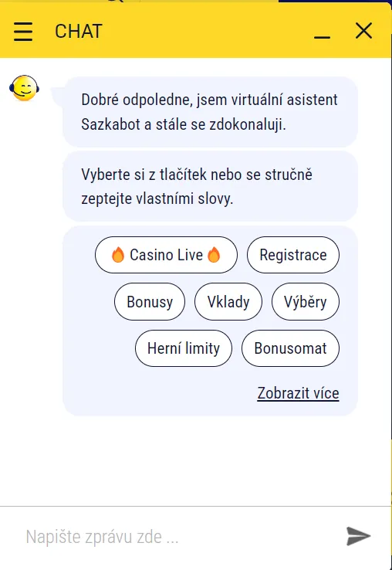392x570 pixels.
Task: Expand options with Zobrazit více
Action: (299, 393)
